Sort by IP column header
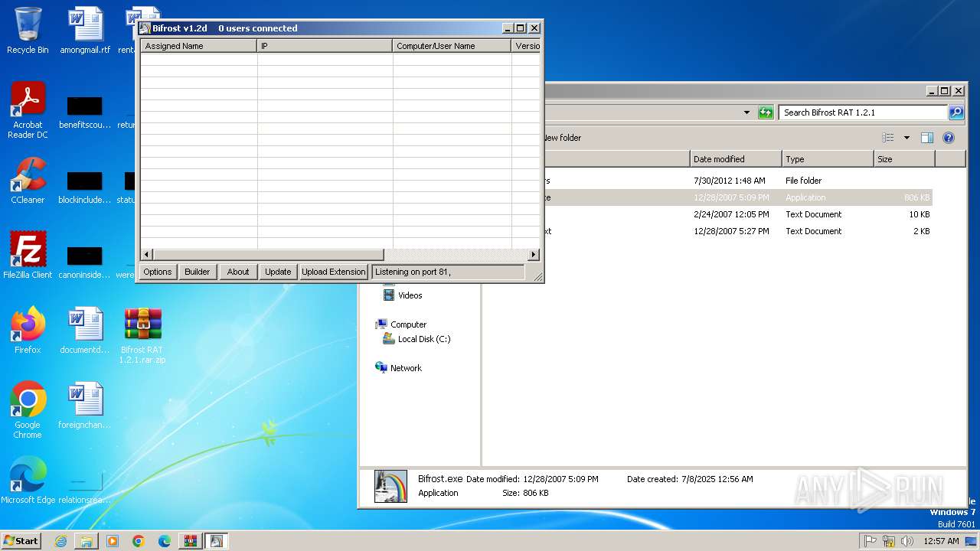 [325, 46]
